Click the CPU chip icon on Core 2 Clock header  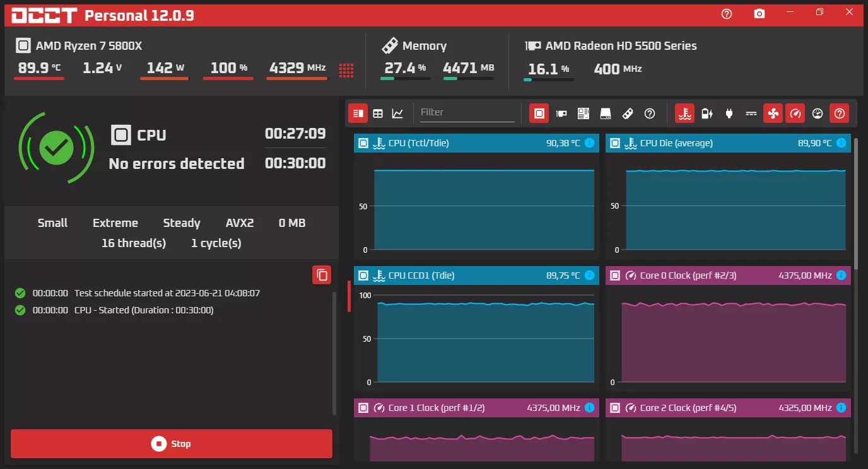click(615, 408)
